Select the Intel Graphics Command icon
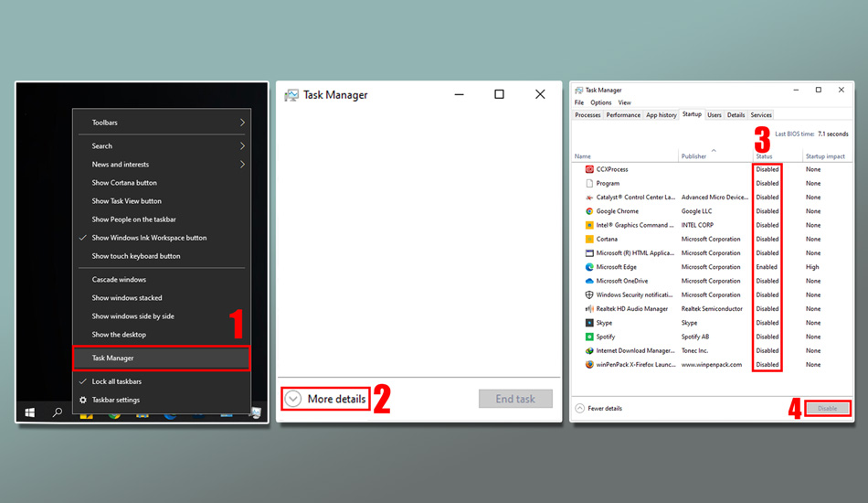Image resolution: width=868 pixels, height=503 pixels. tap(589, 225)
